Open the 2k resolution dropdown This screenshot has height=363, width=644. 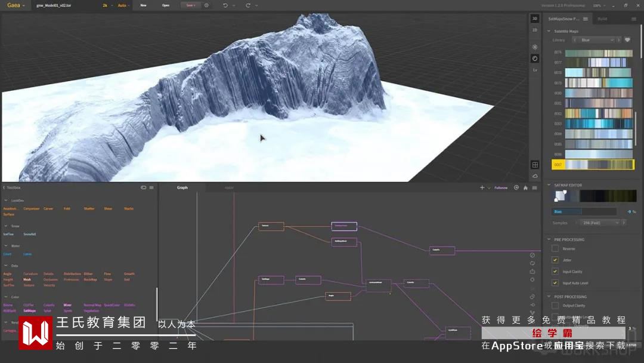[107, 5]
